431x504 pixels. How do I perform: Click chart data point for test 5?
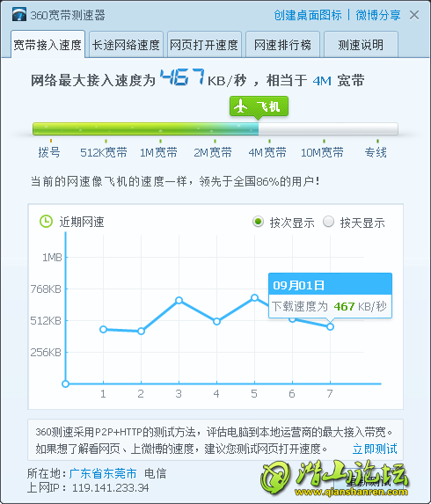[254, 297]
